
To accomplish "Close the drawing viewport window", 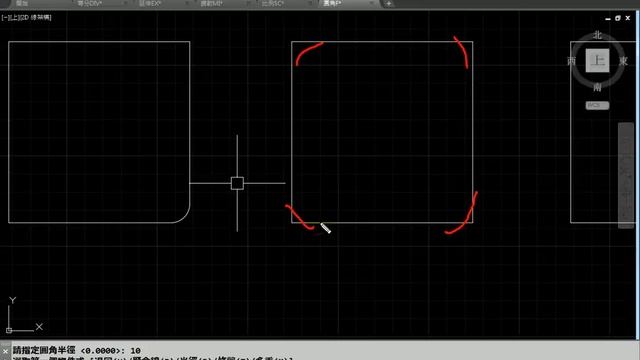I will pos(628,18).
